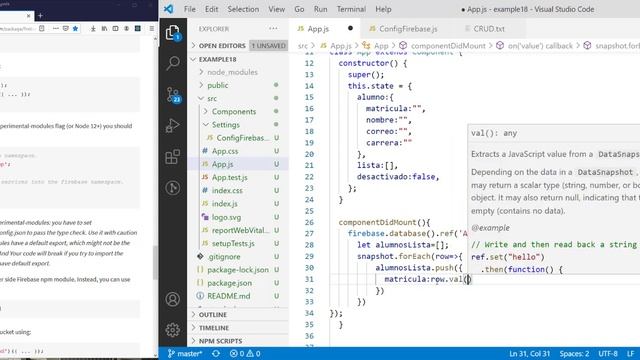This screenshot has width=640, height=360.
Task: Open the File menu
Action: pyautogui.click(x=190, y=9)
